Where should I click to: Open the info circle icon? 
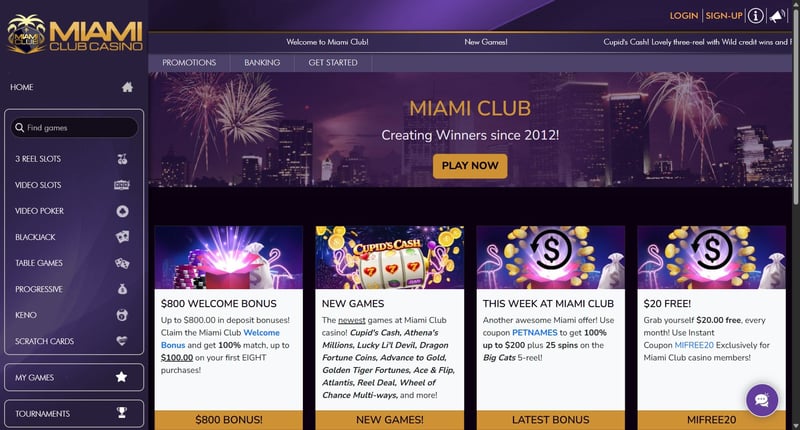(x=756, y=16)
